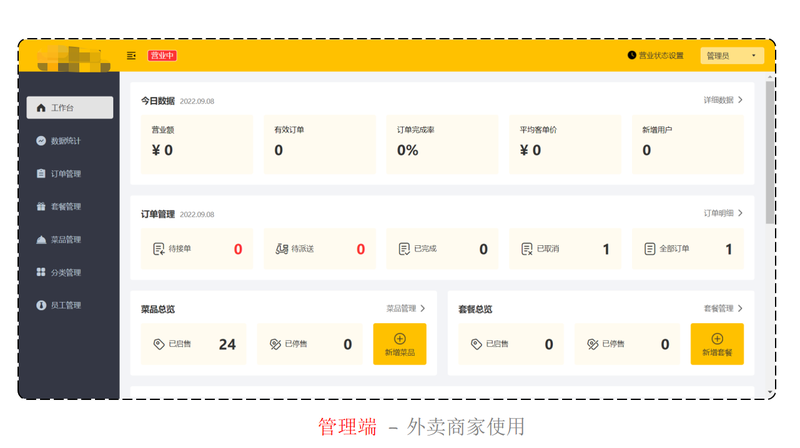Click the 全部订单 count value 1
This screenshot has height=448, width=800.
point(729,249)
